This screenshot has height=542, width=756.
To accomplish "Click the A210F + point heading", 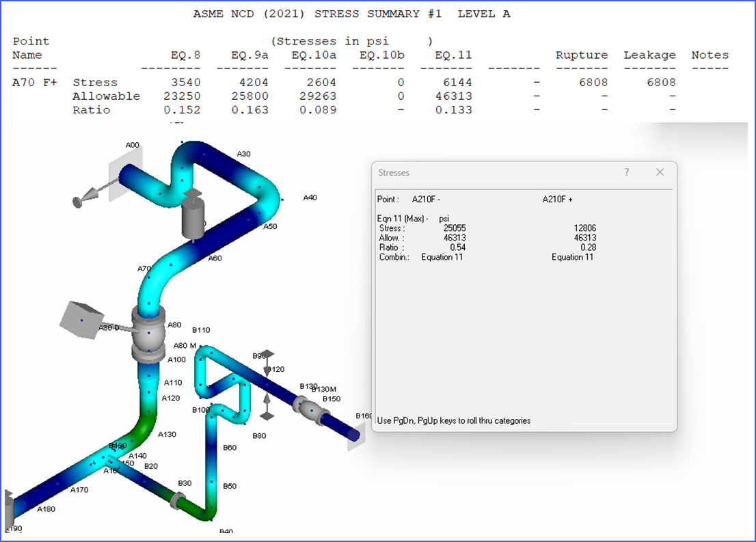I will point(557,199).
